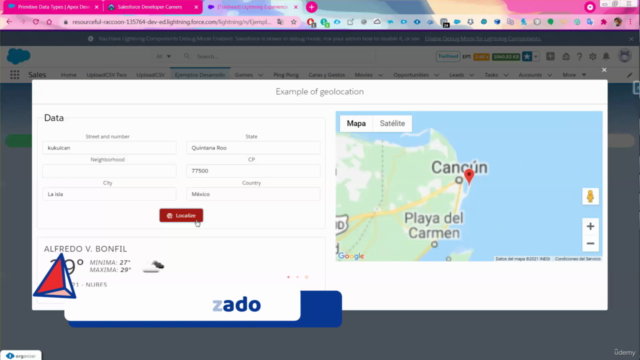The width and height of the screenshot is (640, 360).
Task: Click the Street View pegman icon
Action: coord(590,196)
